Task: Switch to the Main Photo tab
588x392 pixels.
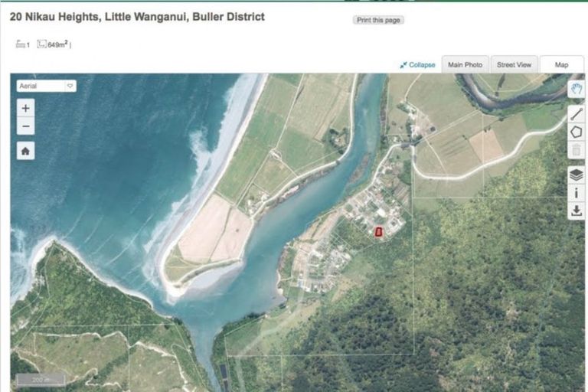Action: (465, 65)
